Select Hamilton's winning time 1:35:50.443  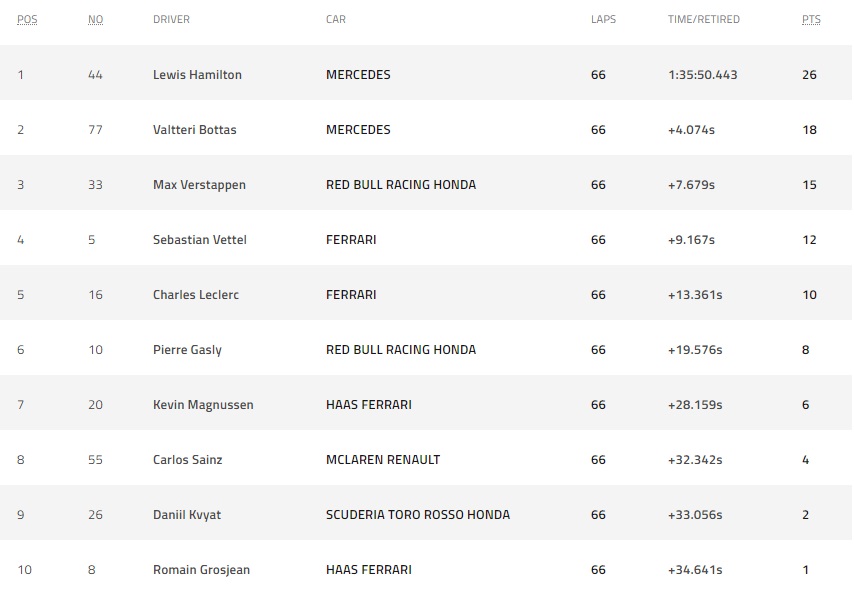[703, 75]
